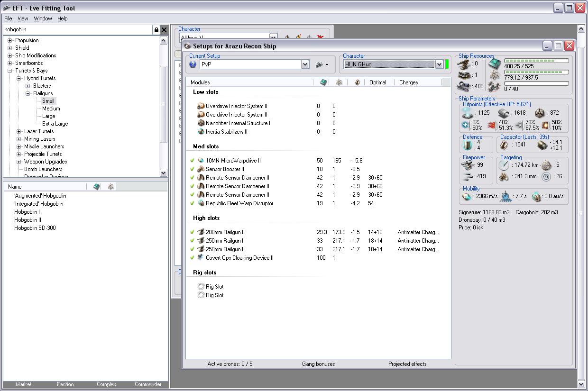Open the Window menu
Image resolution: width=588 pixels, height=391 pixels.
pos(43,18)
